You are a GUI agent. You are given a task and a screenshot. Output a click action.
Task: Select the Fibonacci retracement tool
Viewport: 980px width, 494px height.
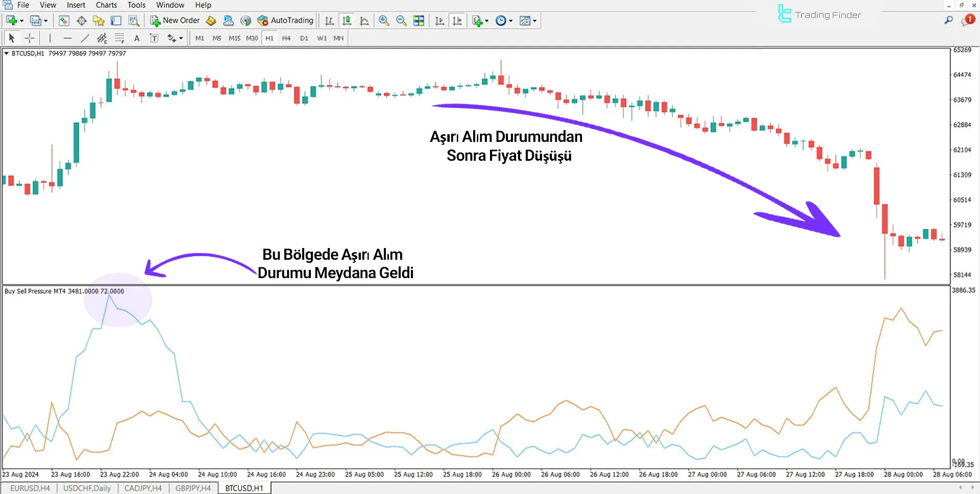(x=119, y=38)
